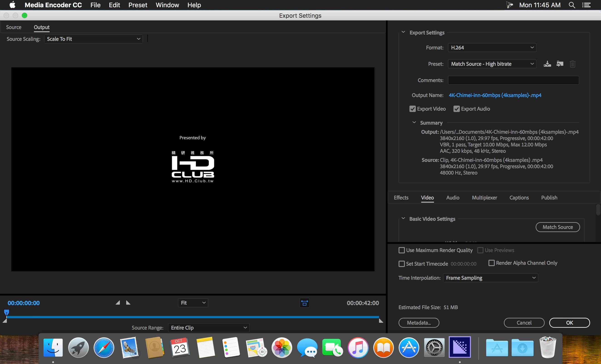Viewport: 601px width, 364px height.
Task: Toggle the Export Audio checkbox
Action: pyautogui.click(x=456, y=109)
